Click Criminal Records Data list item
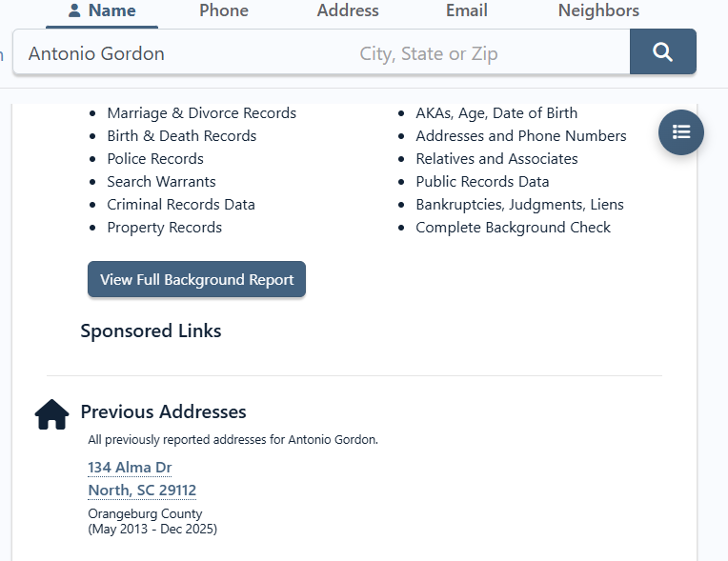The height and width of the screenshot is (561, 728). point(181,204)
